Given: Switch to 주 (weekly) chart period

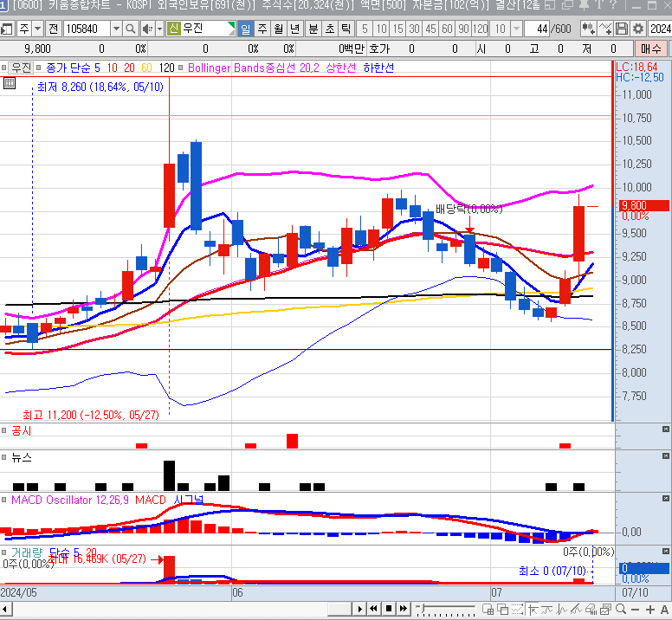Looking at the screenshot, I should point(262,29).
